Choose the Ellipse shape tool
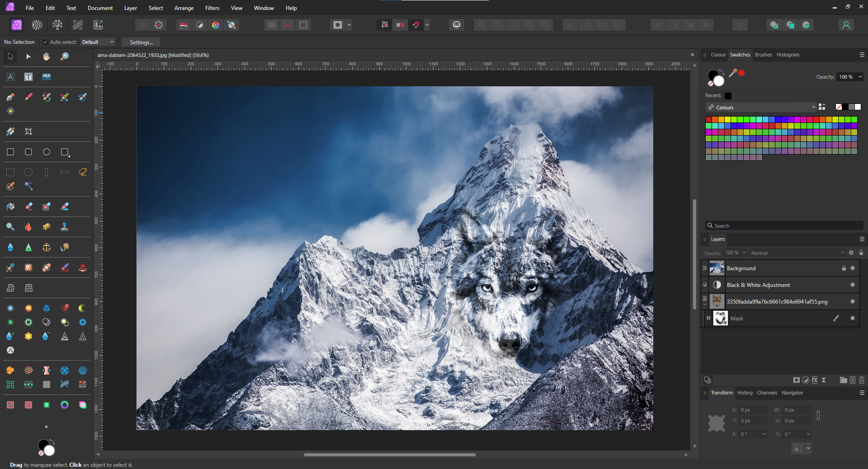868x469 pixels. point(47,152)
